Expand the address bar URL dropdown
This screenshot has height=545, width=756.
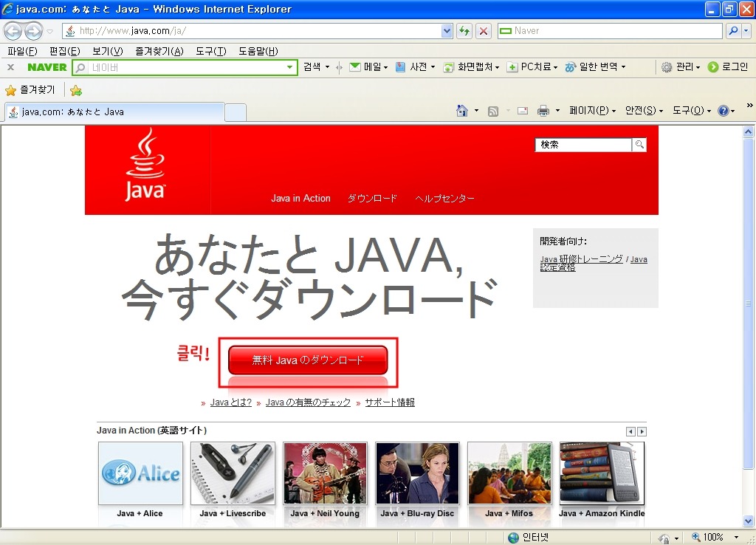tap(447, 31)
